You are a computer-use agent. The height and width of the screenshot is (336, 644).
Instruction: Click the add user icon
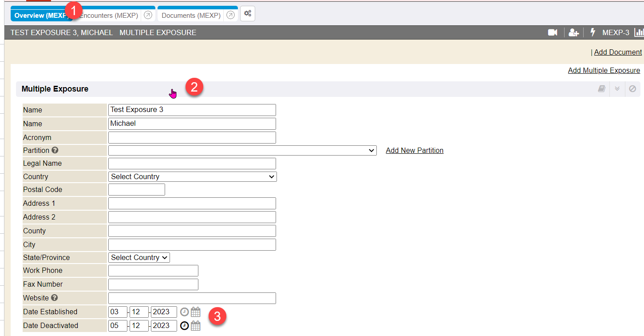(573, 32)
